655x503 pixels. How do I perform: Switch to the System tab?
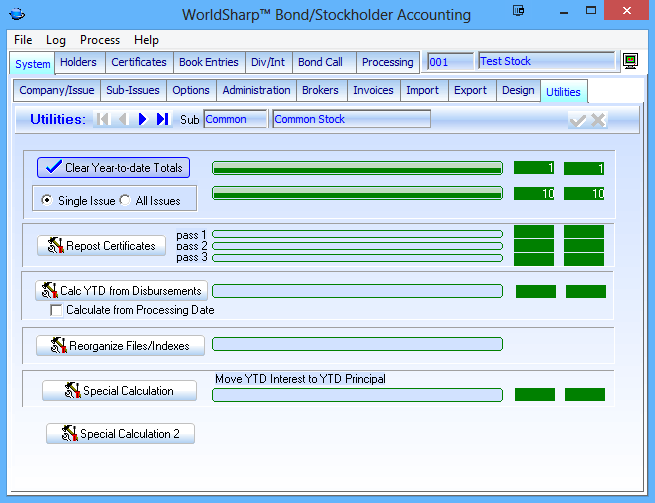33,64
